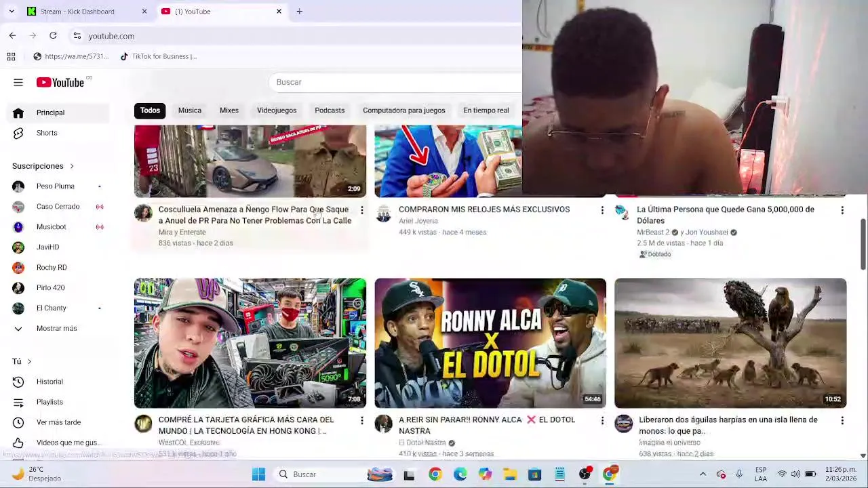Reload the page in browser
The height and width of the screenshot is (488, 868).
coord(53,35)
